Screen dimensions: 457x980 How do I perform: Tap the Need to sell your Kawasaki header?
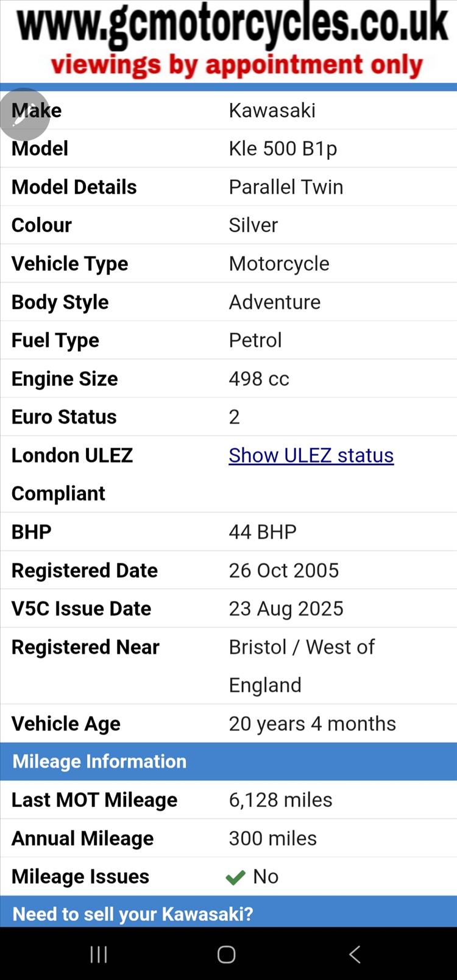click(x=133, y=914)
